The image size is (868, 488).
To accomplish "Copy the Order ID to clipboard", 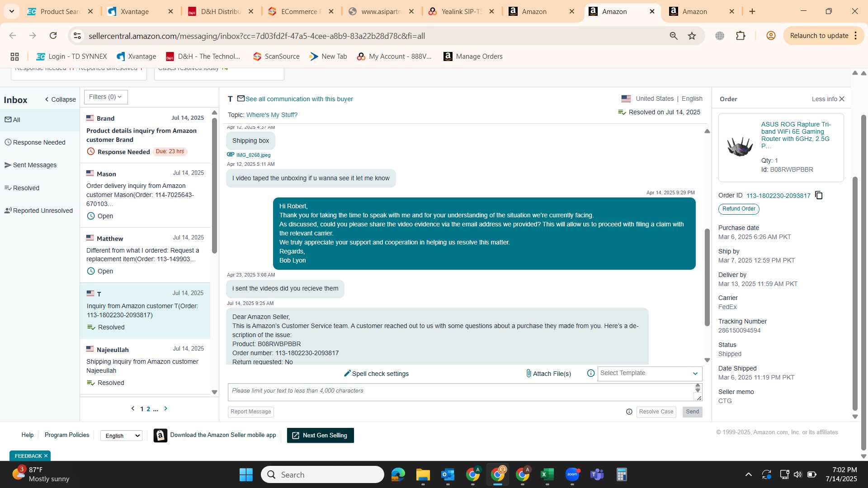I will 819,195.
